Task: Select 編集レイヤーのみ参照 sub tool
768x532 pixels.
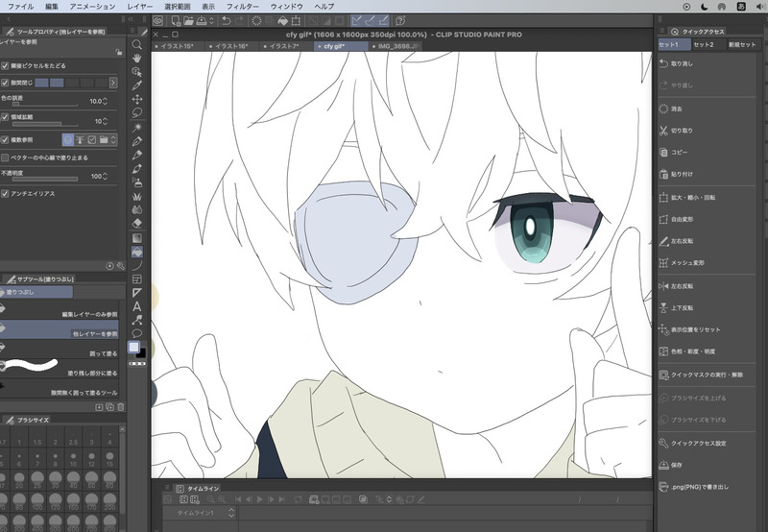Action: [59, 310]
